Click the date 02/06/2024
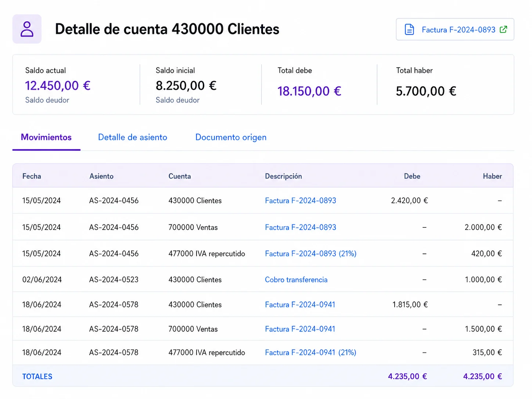 (42, 280)
